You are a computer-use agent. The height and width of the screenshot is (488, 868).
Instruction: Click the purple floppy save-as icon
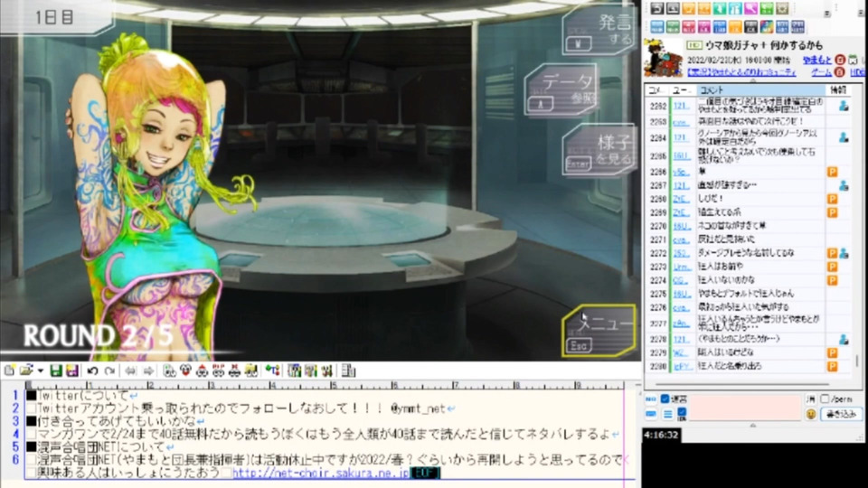(x=72, y=371)
